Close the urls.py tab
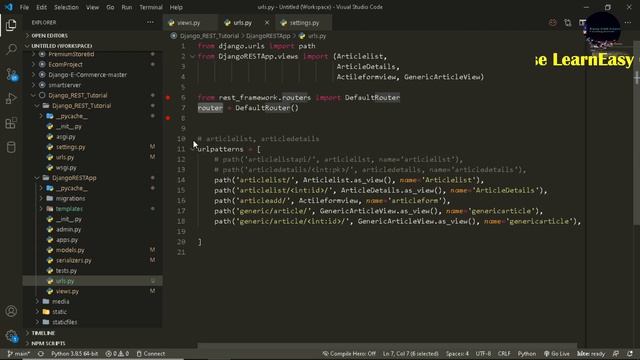The width and height of the screenshot is (640, 360). [267, 23]
